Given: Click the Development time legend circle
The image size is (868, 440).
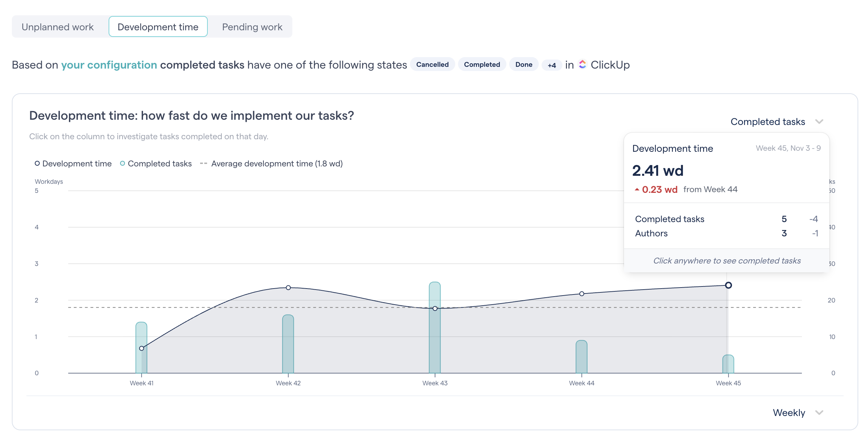Looking at the screenshot, I should click(x=37, y=163).
